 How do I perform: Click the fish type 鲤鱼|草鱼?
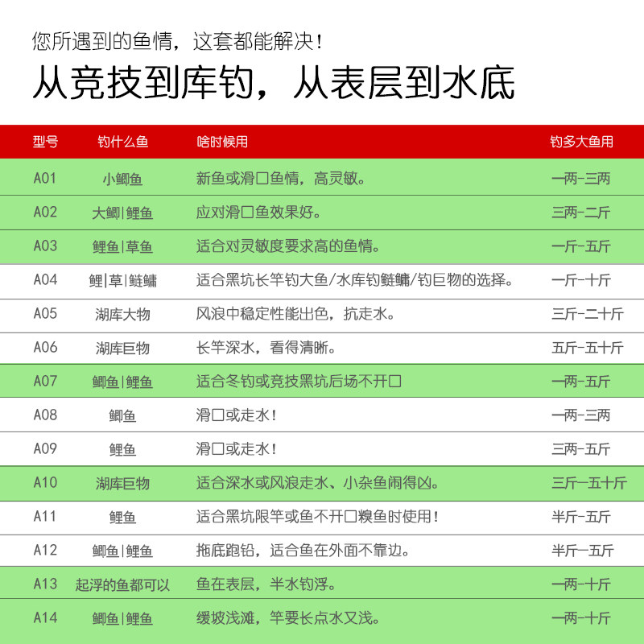(122, 247)
